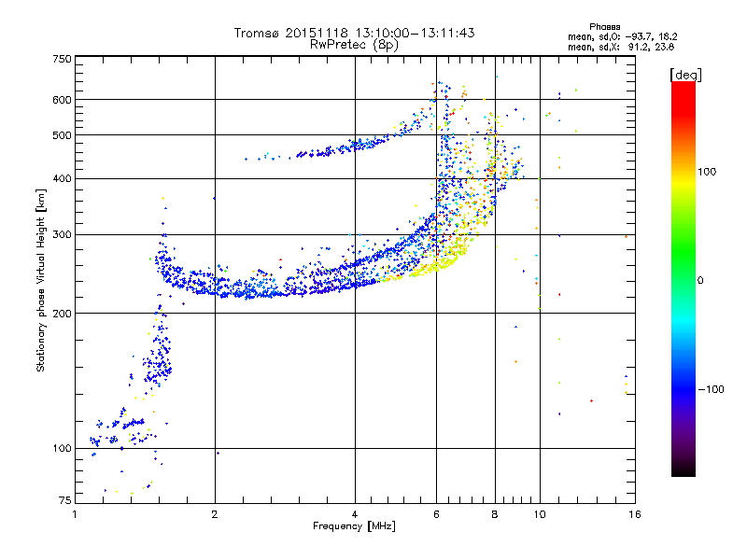This screenshot has width=747, height=560.
Task: Click the 'Stationary phase Virtual Height [km]' axis title
Action: tap(40, 280)
